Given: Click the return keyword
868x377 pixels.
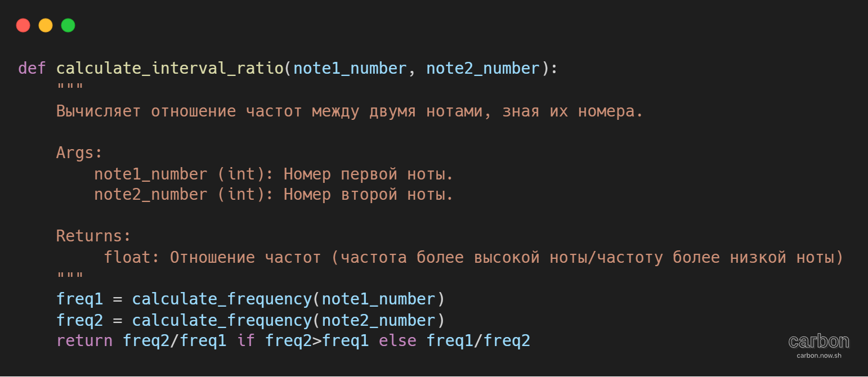Looking at the screenshot, I should tap(84, 341).
